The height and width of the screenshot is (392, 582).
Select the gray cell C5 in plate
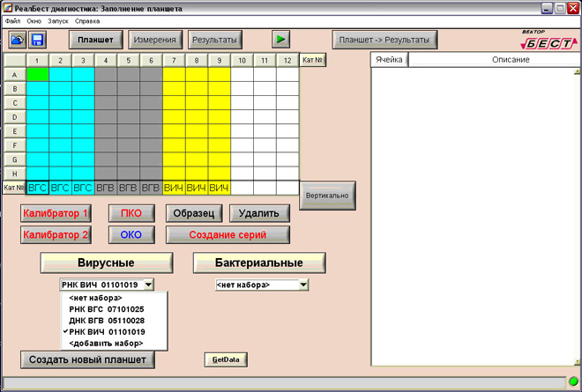pyautogui.click(x=129, y=103)
